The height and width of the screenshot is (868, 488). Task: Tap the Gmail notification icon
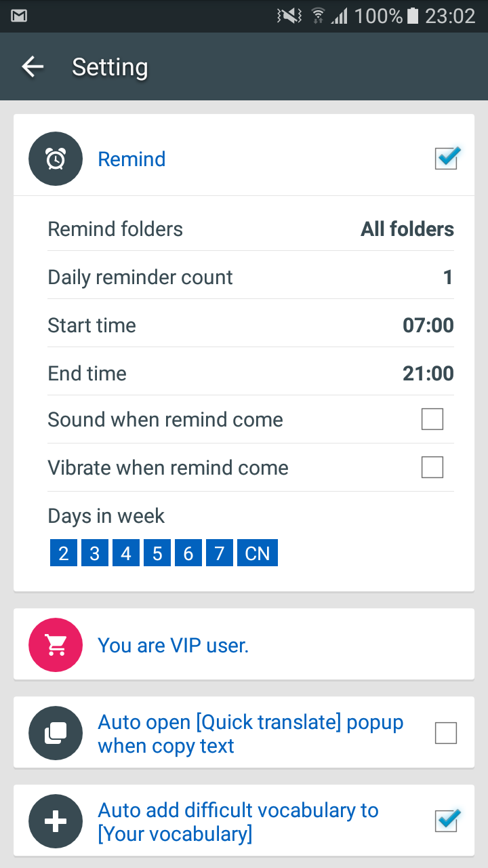[x=19, y=16]
